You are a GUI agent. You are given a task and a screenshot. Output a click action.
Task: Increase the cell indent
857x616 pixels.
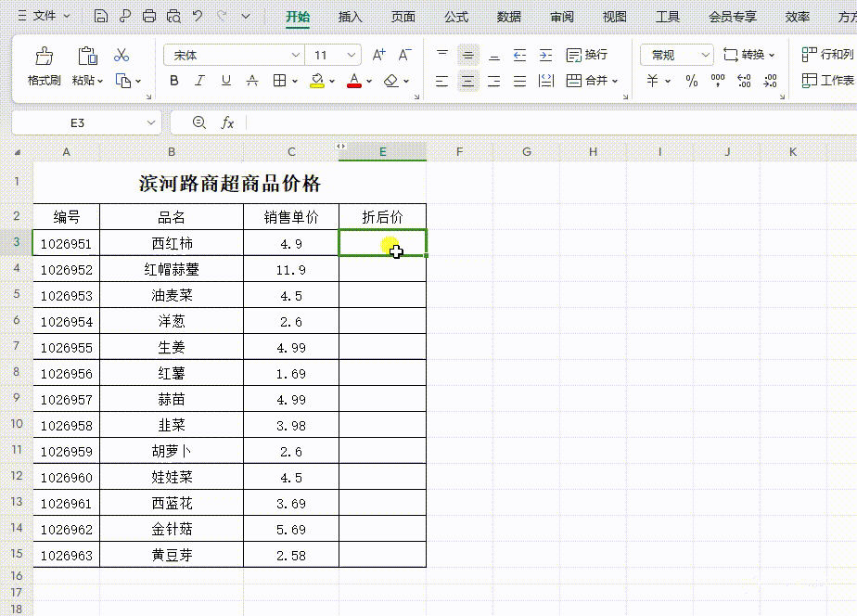tap(545, 55)
